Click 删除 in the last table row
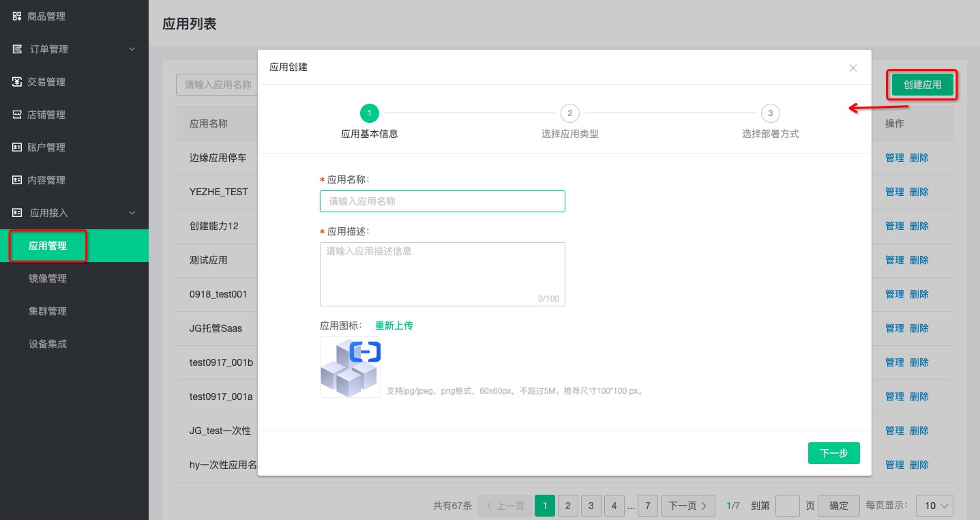 [x=919, y=465]
